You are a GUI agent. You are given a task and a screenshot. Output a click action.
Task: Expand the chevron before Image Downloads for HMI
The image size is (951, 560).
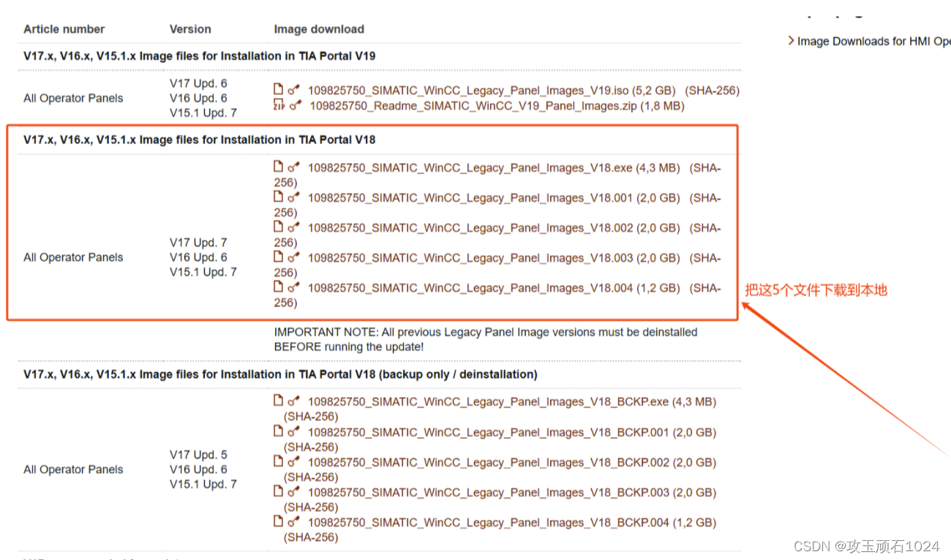click(791, 41)
